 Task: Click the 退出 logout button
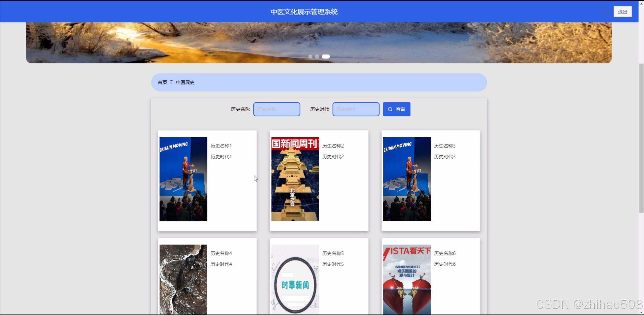[622, 12]
